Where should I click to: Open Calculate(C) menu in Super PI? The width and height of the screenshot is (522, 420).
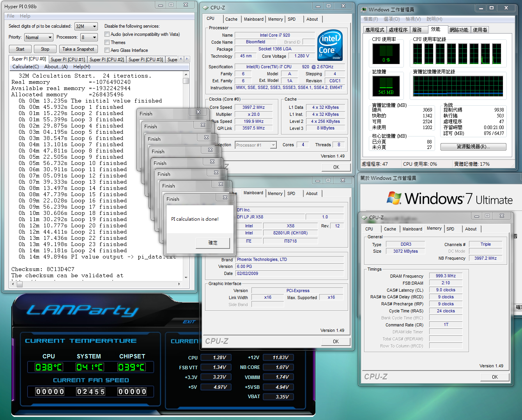coord(26,67)
